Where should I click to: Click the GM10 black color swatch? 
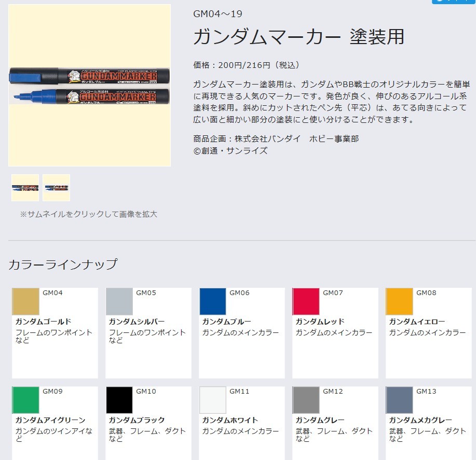[x=119, y=400]
